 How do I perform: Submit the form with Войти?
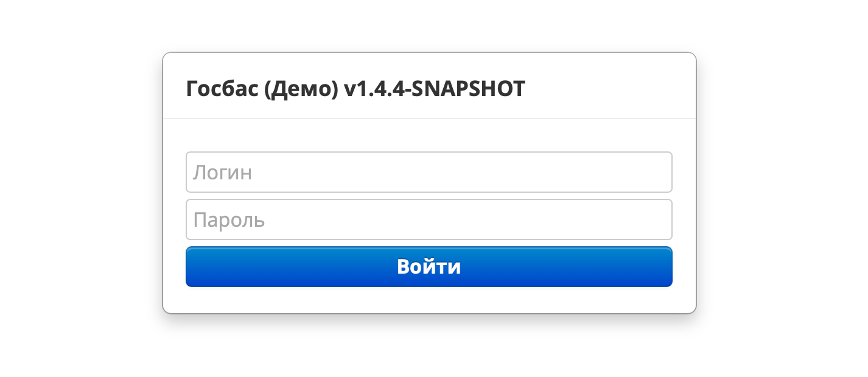point(429,267)
